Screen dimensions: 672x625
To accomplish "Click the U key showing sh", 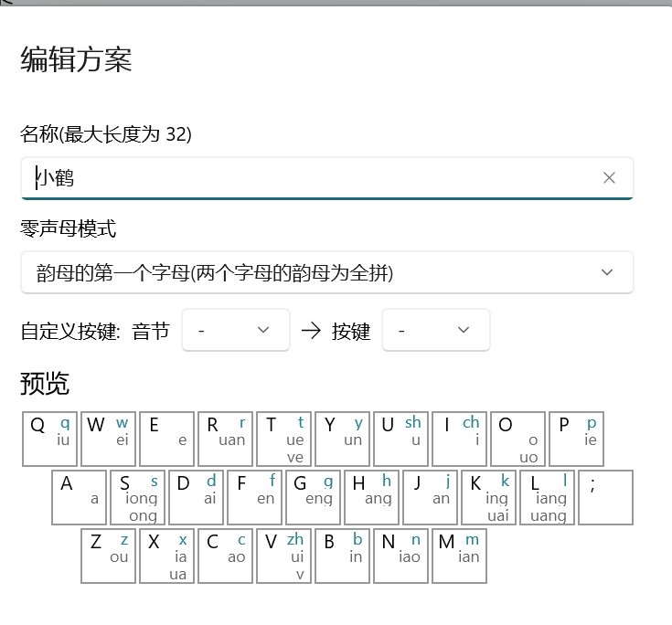I will tap(400, 439).
